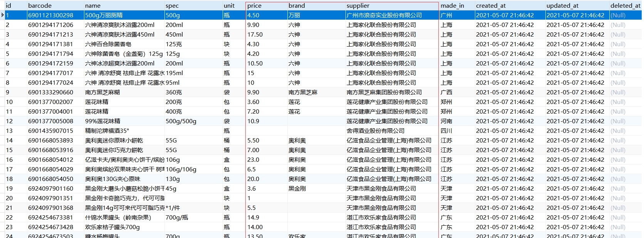Select barcode cell 6901294177017

(x=55, y=73)
